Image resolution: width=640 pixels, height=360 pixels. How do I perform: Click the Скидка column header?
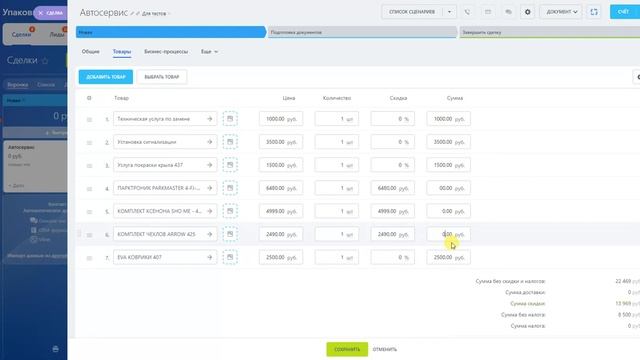click(x=398, y=98)
